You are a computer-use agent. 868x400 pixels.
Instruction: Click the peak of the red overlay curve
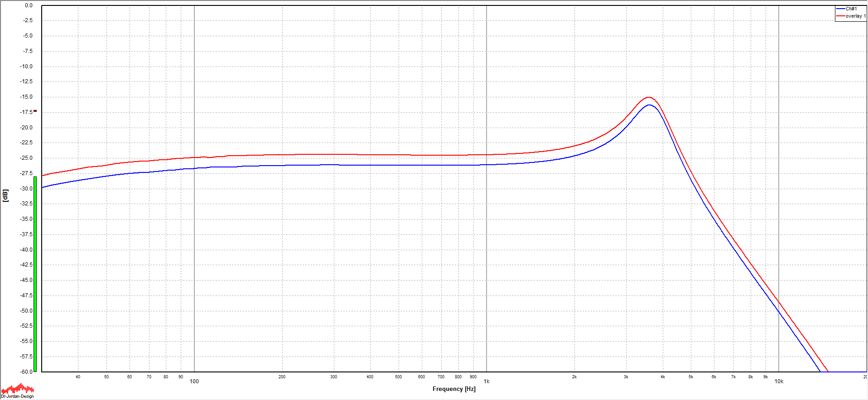pyautogui.click(x=648, y=97)
